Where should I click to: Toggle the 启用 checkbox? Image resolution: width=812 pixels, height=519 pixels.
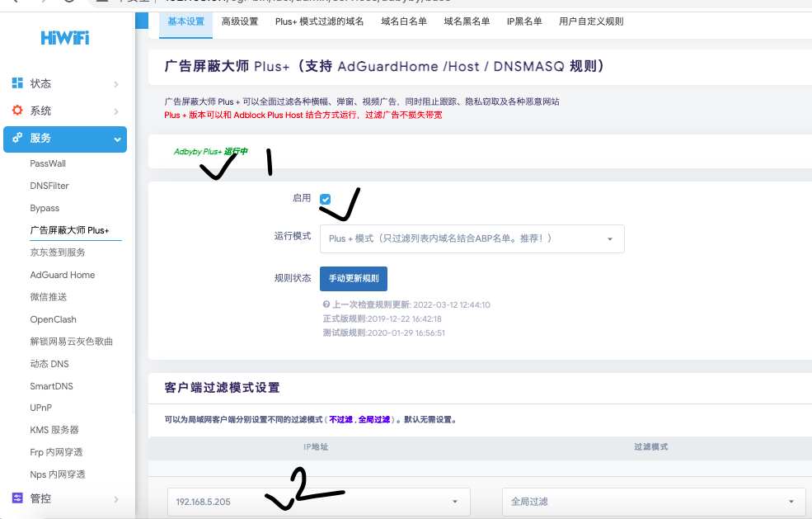tap(326, 199)
